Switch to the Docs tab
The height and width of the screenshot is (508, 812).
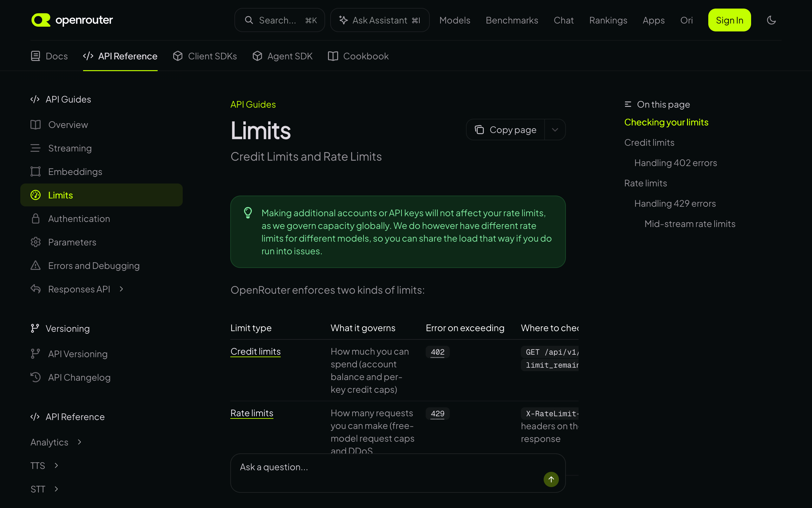pyautogui.click(x=49, y=56)
